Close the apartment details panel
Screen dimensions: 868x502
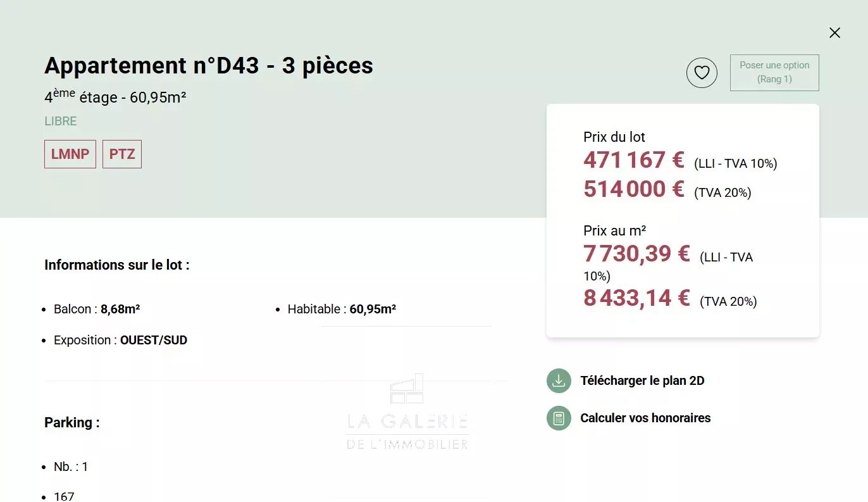pyautogui.click(x=834, y=33)
